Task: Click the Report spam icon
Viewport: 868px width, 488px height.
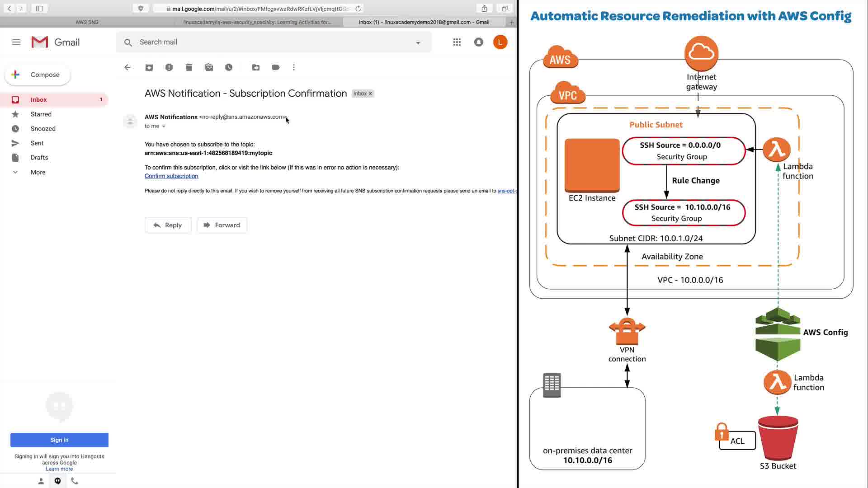Action: [169, 67]
